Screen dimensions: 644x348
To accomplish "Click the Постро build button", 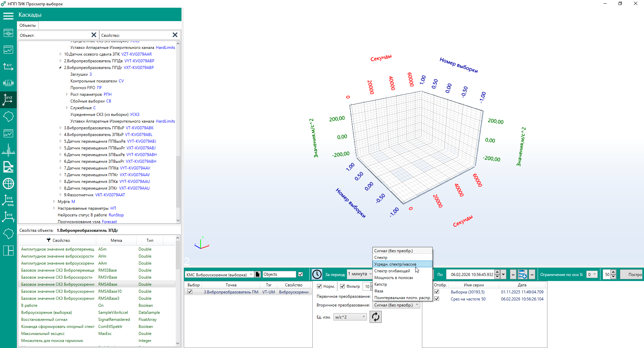I will [x=631, y=274].
